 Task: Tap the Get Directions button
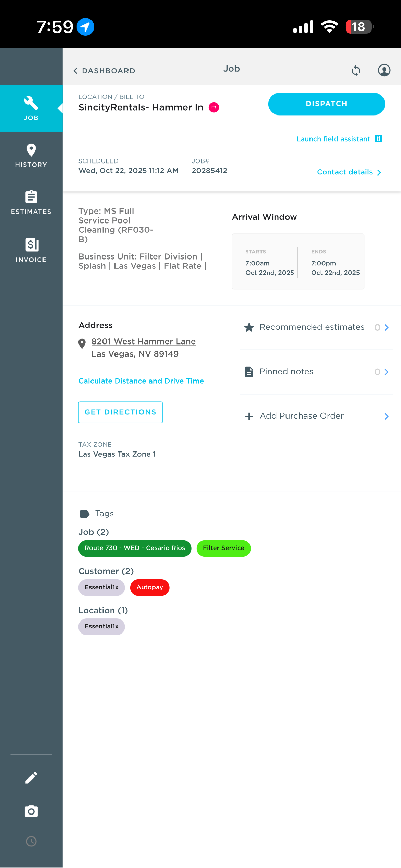click(x=120, y=412)
